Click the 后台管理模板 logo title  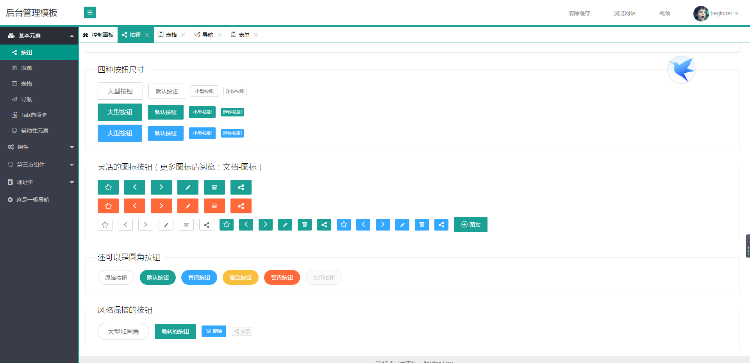(32, 13)
